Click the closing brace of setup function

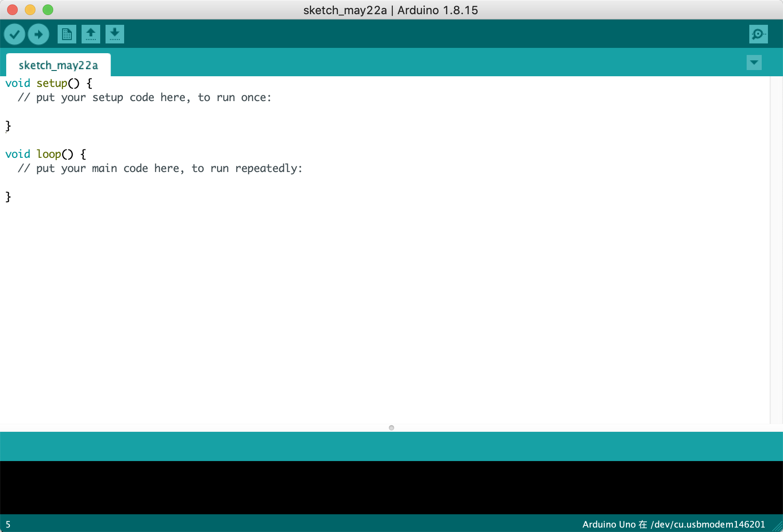click(8, 126)
